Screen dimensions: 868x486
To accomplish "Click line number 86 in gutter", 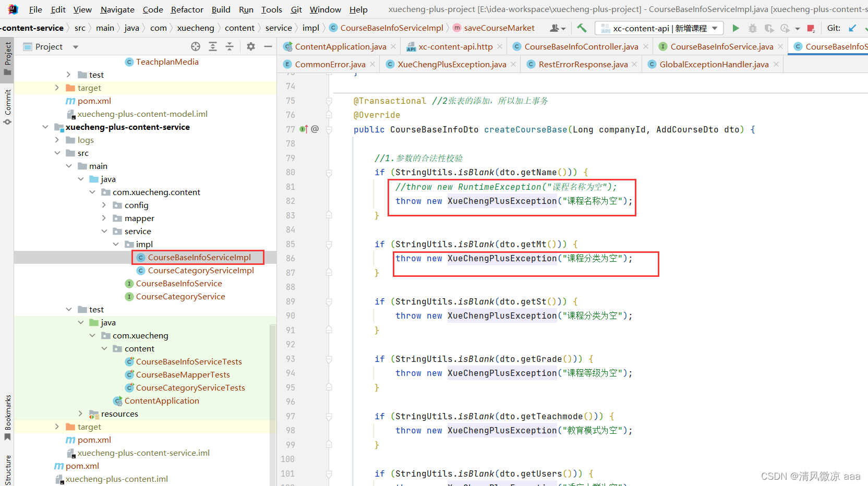I will (x=291, y=259).
